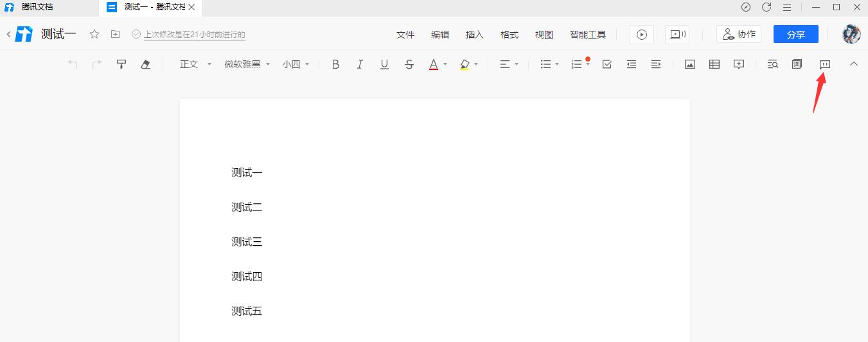This screenshot has width=868, height=342.
Task: Open the bulleted list style dropdown arrow
Action: (557, 64)
